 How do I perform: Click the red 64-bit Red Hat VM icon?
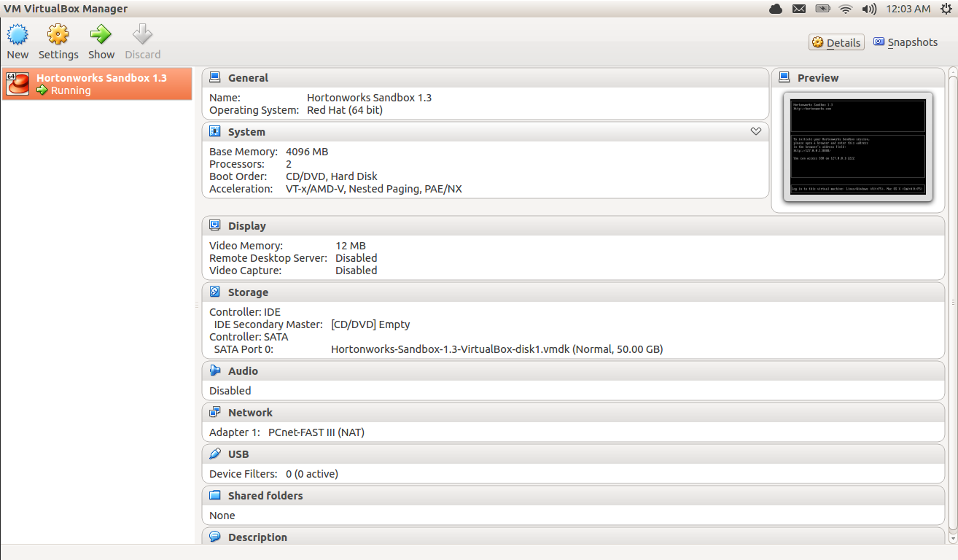(17, 84)
